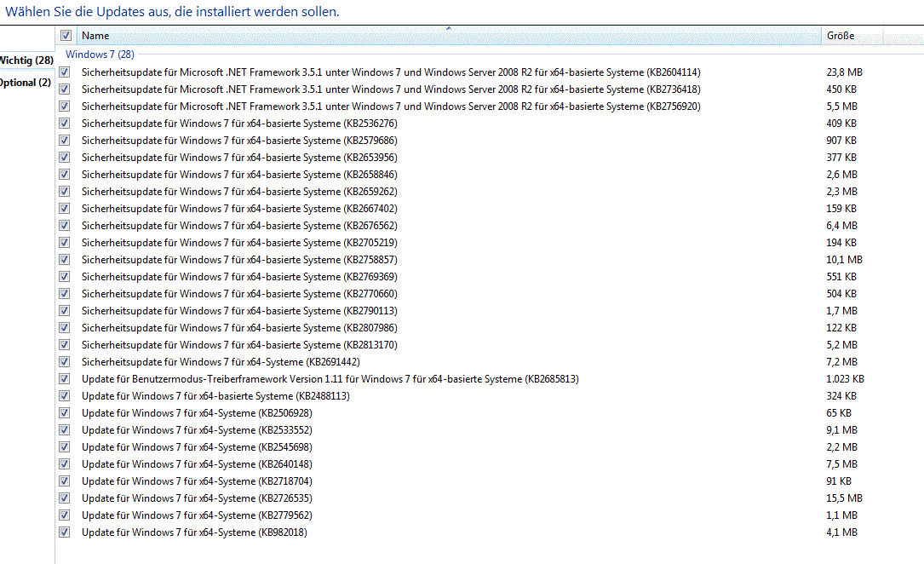Select Sicherheitsupdate KB2807986 text

239,328
